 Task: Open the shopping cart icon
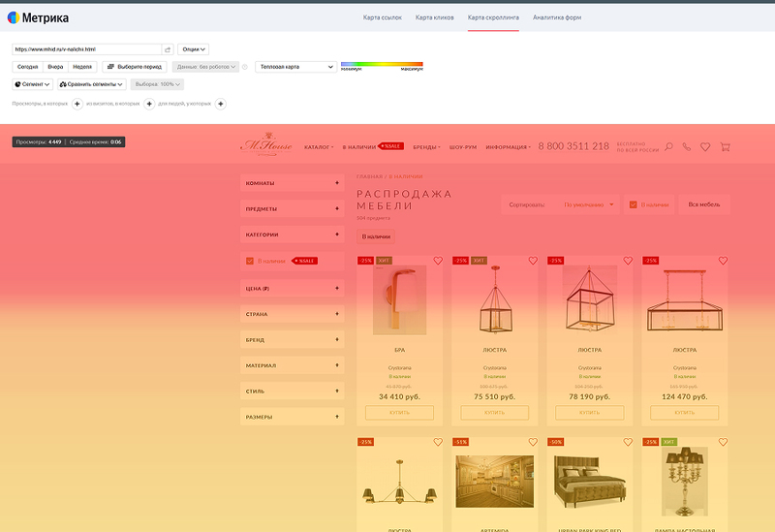pos(725,147)
